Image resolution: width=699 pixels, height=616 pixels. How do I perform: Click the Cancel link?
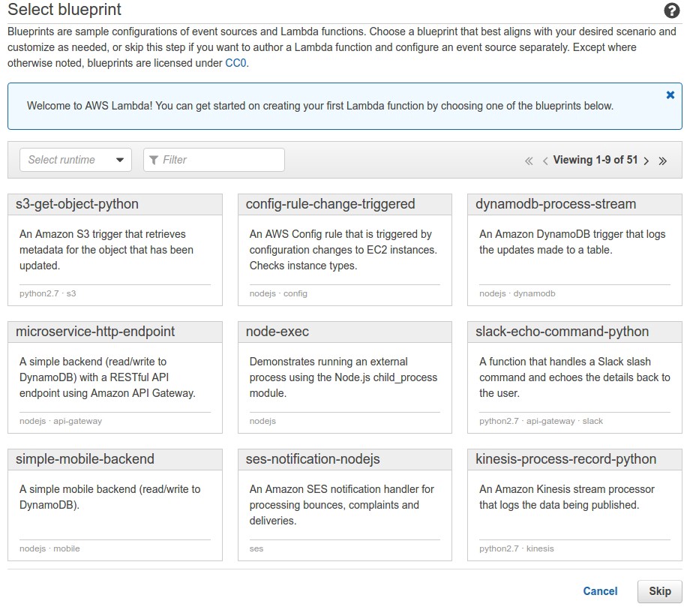pos(600,591)
